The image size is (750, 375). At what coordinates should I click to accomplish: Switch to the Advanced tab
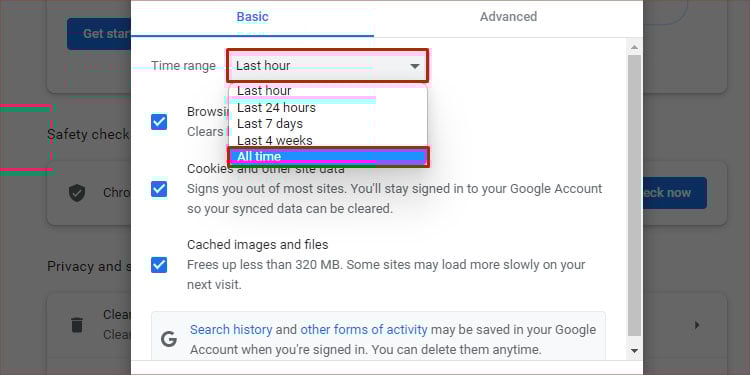coord(508,17)
